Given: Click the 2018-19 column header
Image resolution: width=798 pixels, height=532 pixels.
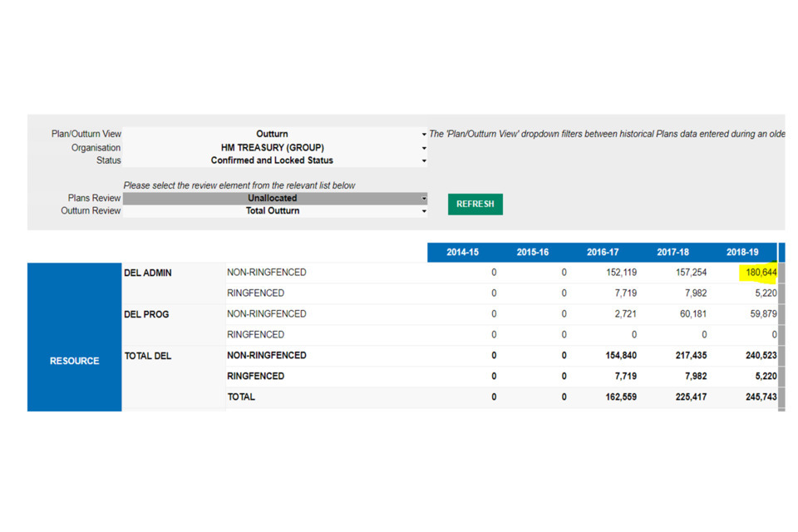Looking at the screenshot, I should coord(741,253).
